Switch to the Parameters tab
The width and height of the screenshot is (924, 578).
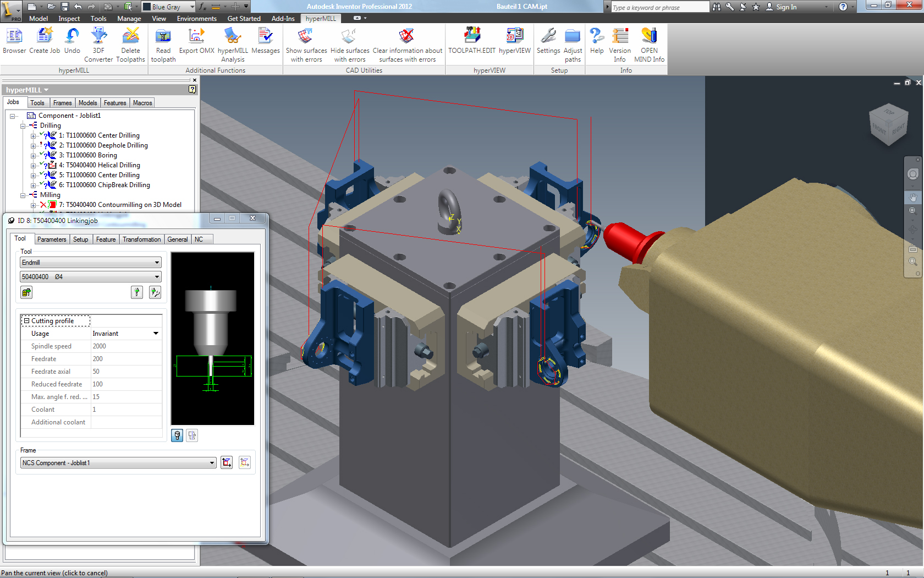click(x=52, y=239)
